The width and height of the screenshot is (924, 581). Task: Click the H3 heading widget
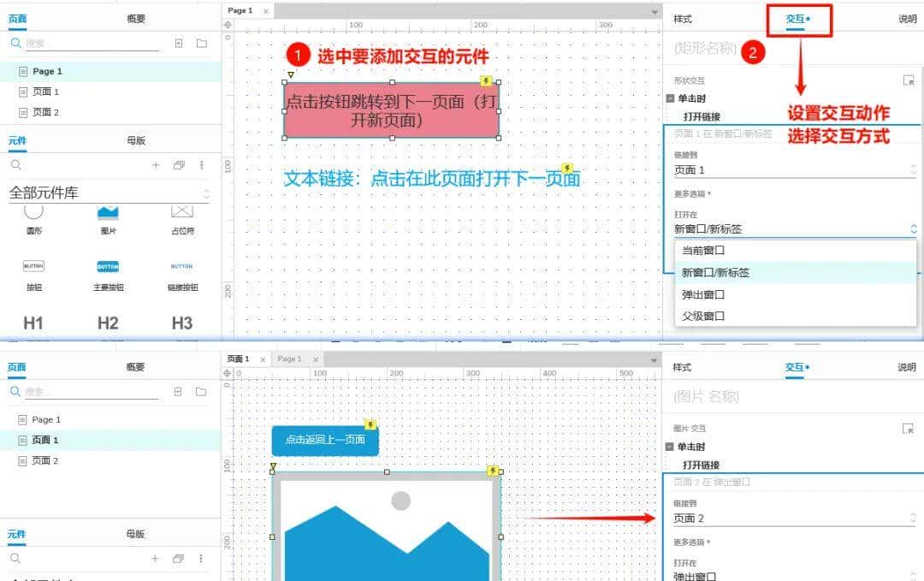coord(182,323)
